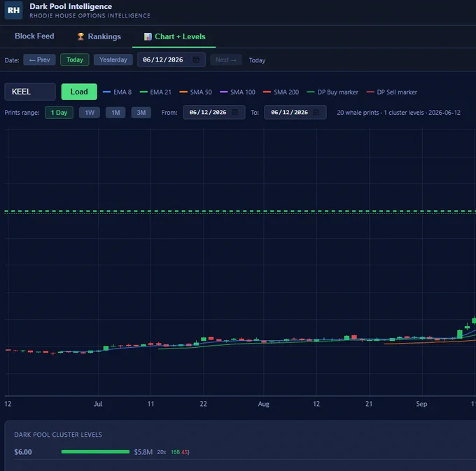The width and height of the screenshot is (476, 471).
Task: Select the Chart + Levels tab
Action: point(174,36)
